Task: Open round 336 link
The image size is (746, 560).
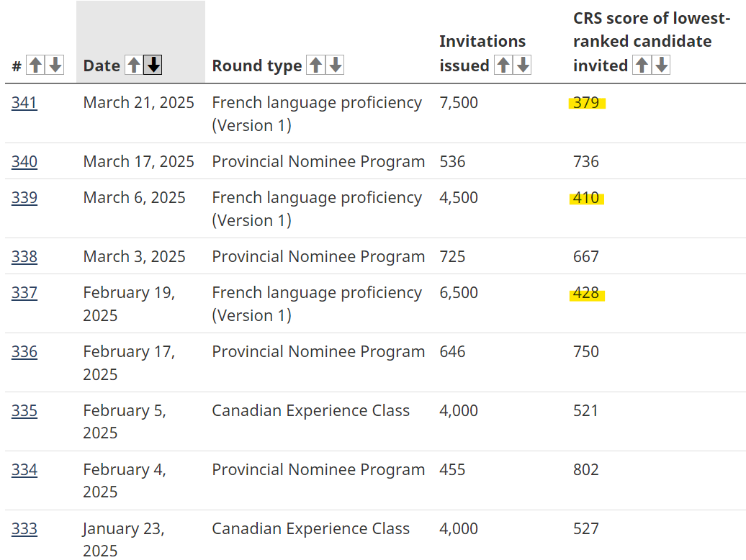Action: [24, 352]
